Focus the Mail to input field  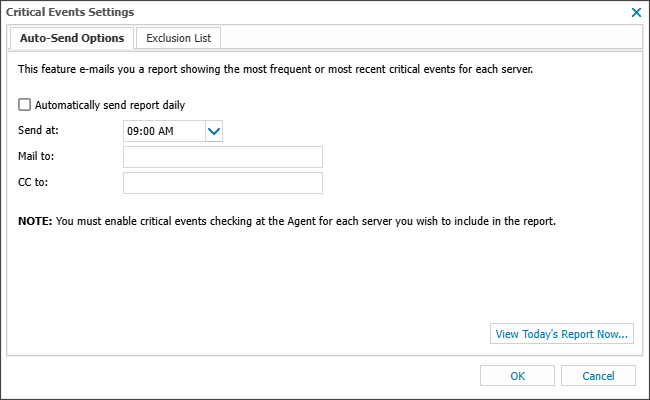point(222,157)
